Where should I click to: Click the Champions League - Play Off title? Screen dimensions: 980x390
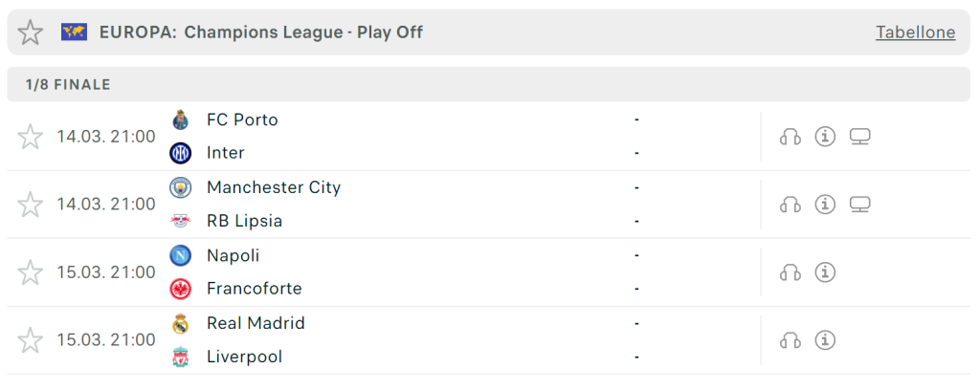[x=303, y=32]
